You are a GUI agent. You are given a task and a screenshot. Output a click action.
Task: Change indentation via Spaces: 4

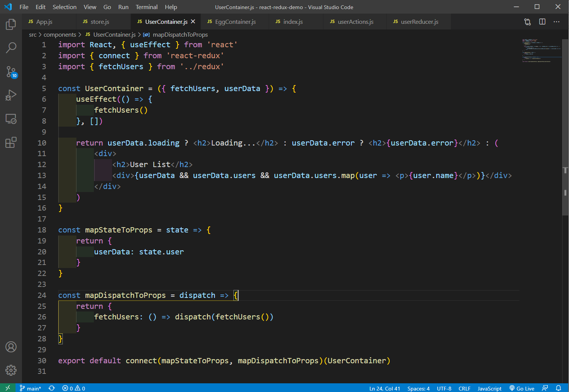click(418, 388)
